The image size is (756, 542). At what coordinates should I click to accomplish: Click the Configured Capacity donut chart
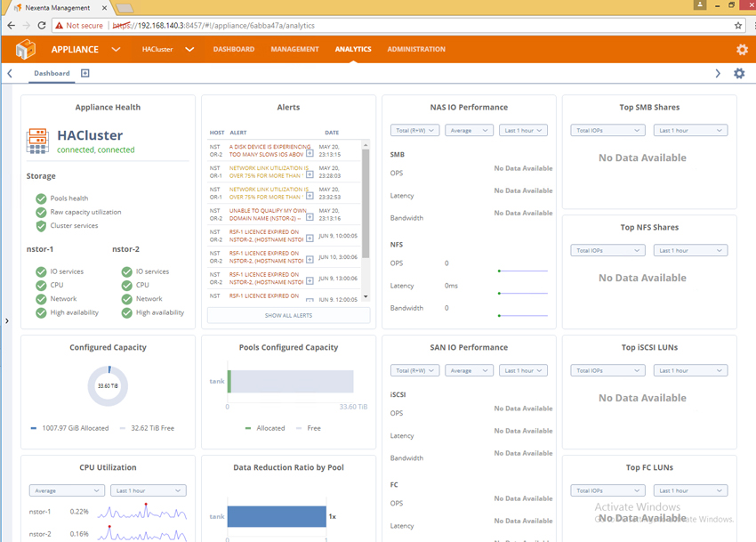coord(108,385)
